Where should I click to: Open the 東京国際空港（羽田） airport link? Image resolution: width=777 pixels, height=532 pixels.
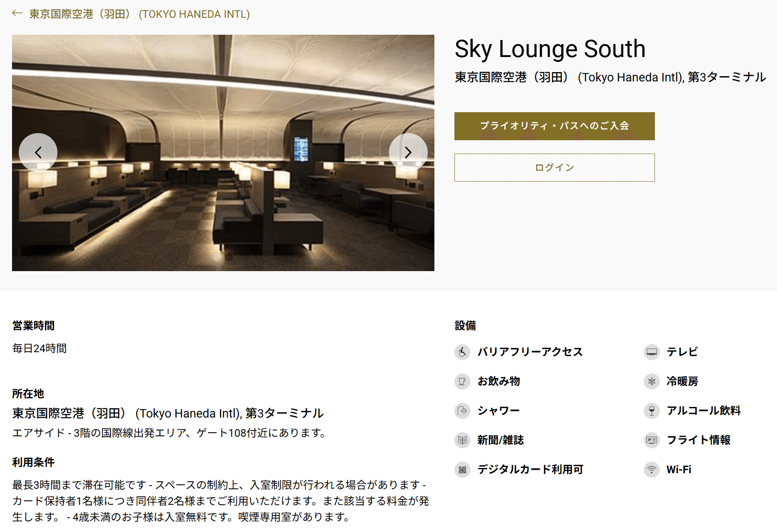pos(139,14)
